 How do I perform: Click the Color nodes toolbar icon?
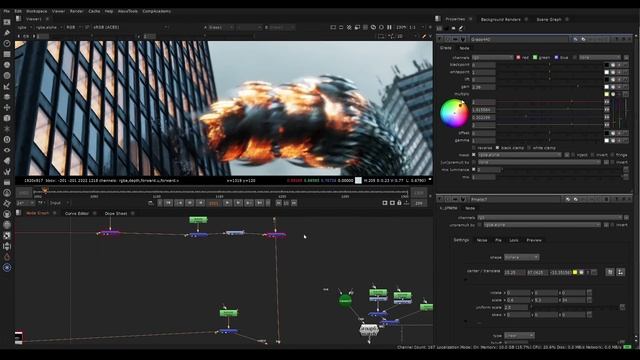click(7, 64)
